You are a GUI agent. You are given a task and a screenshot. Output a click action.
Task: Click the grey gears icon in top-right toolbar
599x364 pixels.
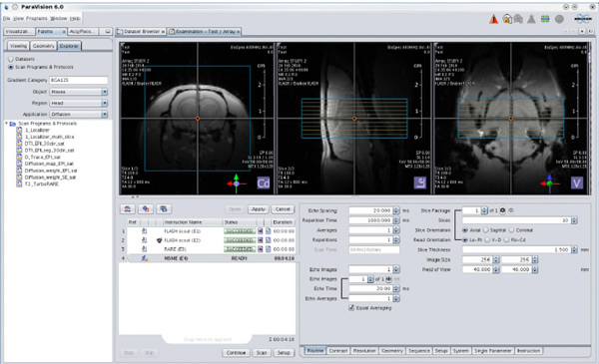(x=518, y=19)
